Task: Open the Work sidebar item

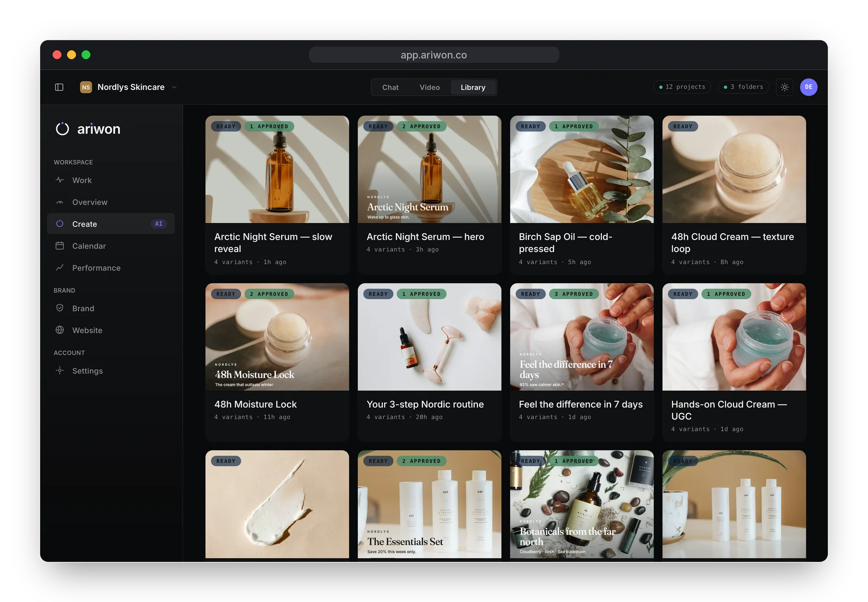Action: 111,180
